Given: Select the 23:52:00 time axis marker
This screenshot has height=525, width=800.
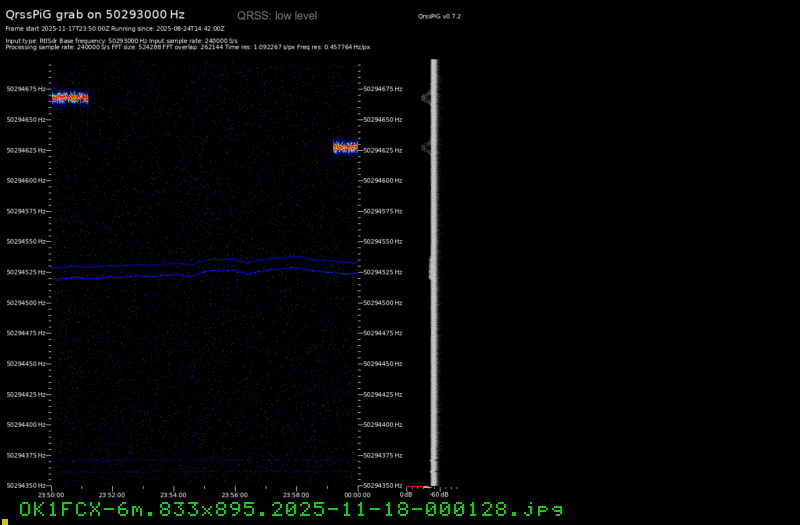Looking at the screenshot, I should tap(112, 494).
